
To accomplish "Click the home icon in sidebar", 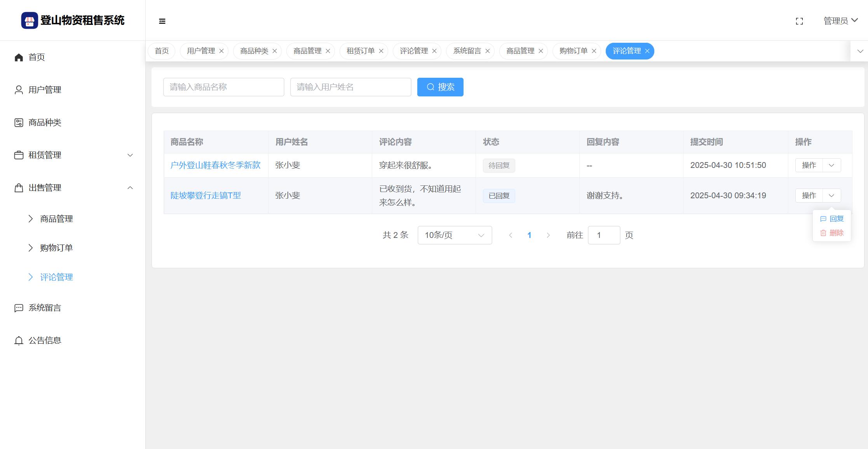I will click(19, 58).
